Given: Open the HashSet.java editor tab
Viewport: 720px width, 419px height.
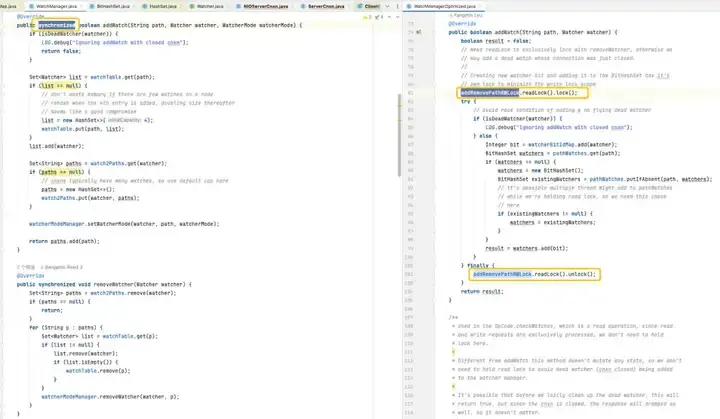Looking at the screenshot, I should [163, 6].
